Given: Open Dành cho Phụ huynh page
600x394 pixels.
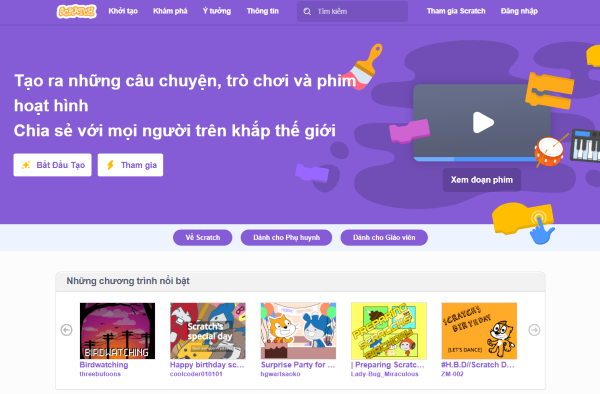Looking at the screenshot, I should [x=286, y=238].
